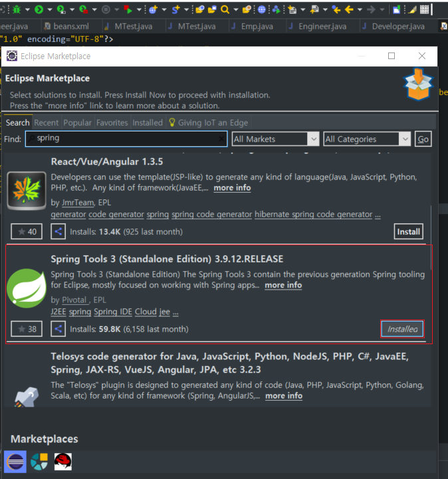The width and height of the screenshot is (448, 479).
Task: Switch to the Recent tab
Action: pos(46,122)
